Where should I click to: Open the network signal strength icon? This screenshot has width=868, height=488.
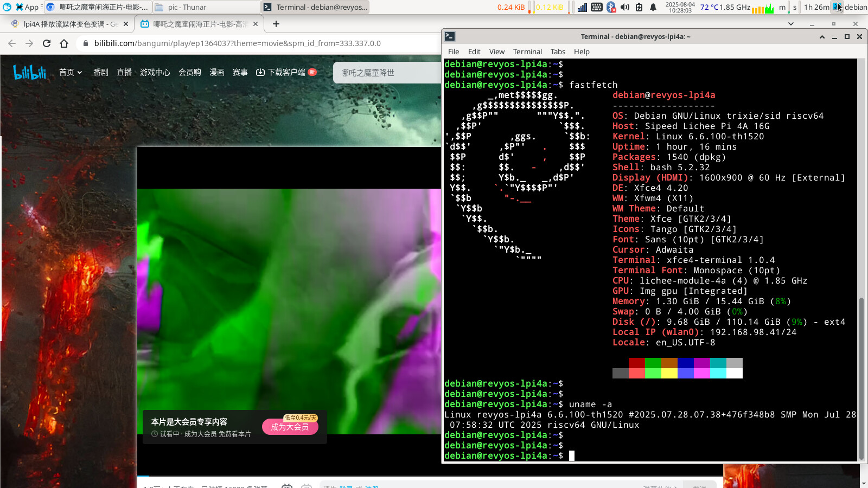tap(582, 7)
